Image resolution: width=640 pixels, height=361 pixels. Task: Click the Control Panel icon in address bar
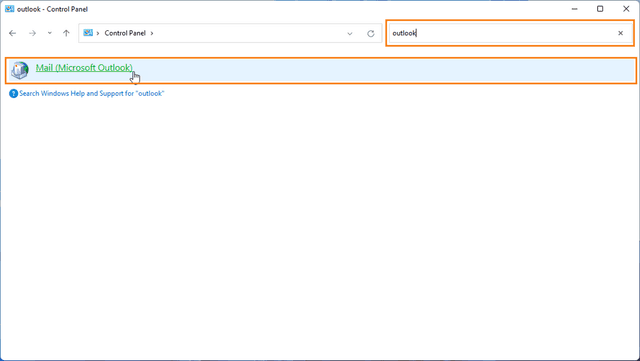coord(88,33)
